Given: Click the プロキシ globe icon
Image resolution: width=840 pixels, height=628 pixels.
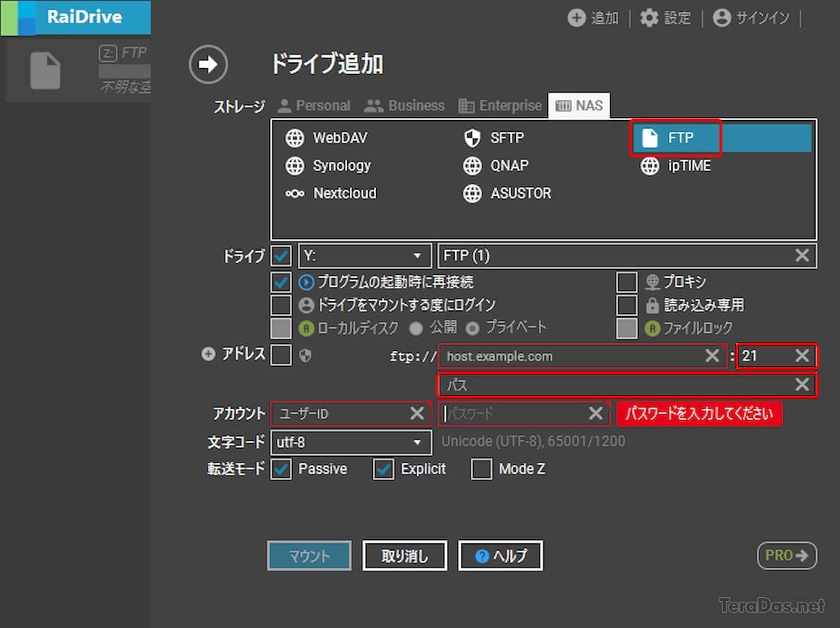Looking at the screenshot, I should (x=652, y=282).
